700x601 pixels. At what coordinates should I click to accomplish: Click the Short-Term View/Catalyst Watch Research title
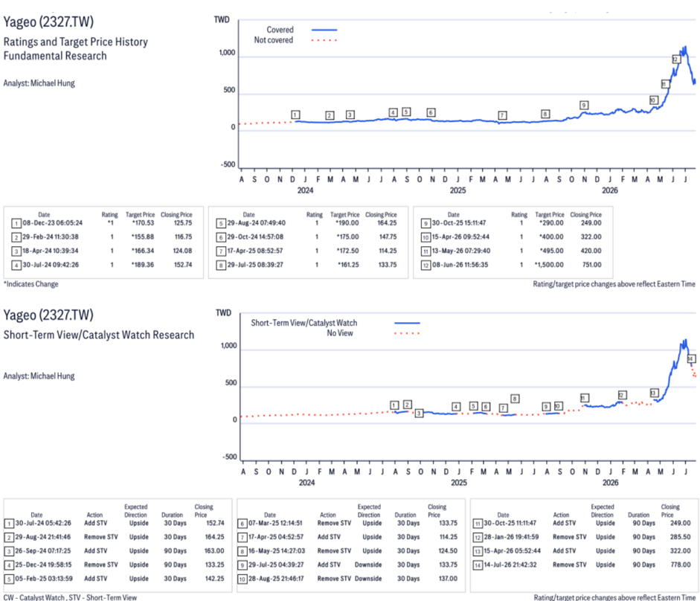[99, 335]
